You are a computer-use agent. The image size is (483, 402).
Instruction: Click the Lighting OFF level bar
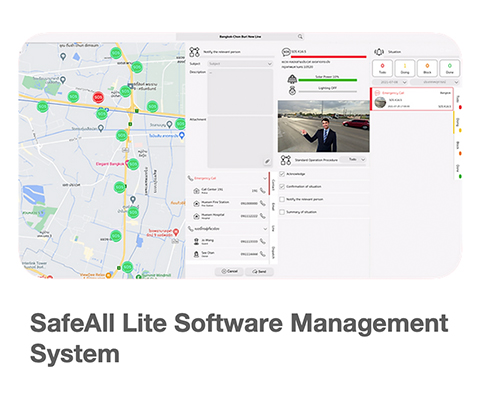pos(327,91)
